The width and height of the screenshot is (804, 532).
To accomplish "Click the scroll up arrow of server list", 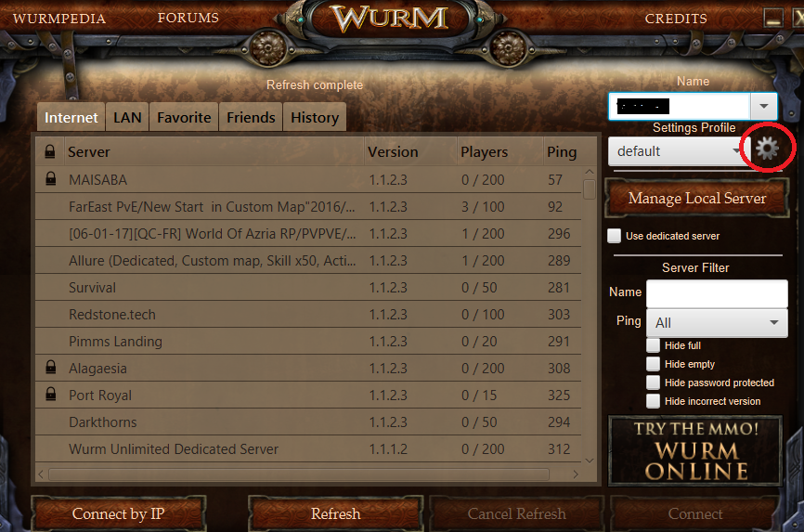I will click(x=590, y=172).
